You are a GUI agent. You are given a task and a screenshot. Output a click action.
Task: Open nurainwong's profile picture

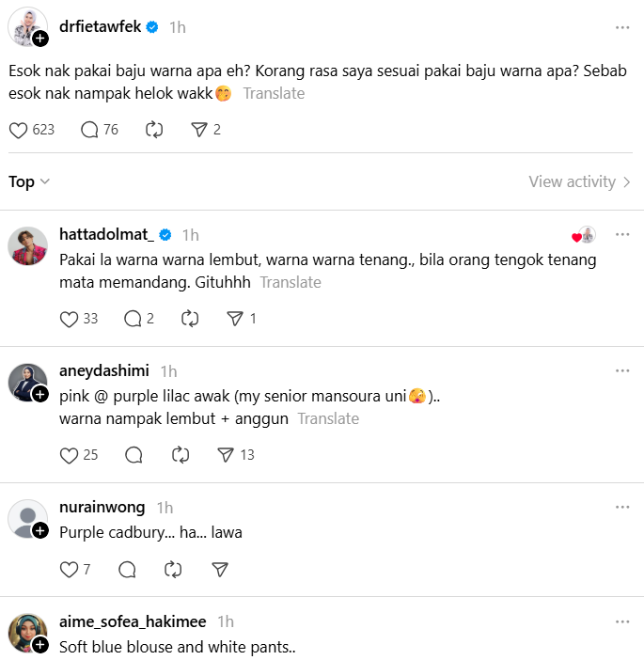pos(27,519)
